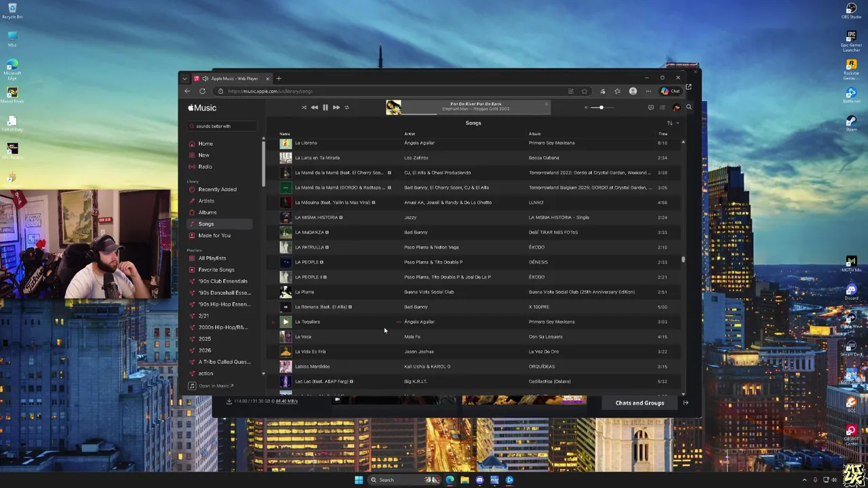This screenshot has height=488, width=868.
Task: Open Artists in Library
Action: pyautogui.click(x=206, y=201)
